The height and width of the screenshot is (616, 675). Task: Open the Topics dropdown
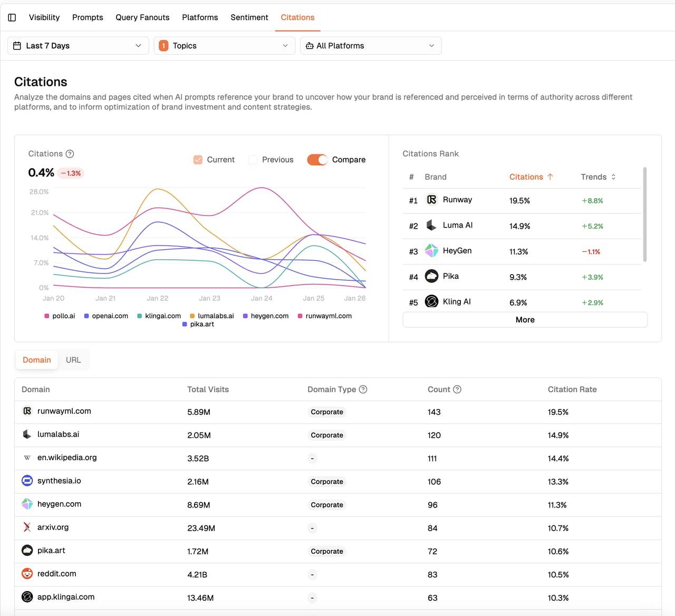coord(224,46)
